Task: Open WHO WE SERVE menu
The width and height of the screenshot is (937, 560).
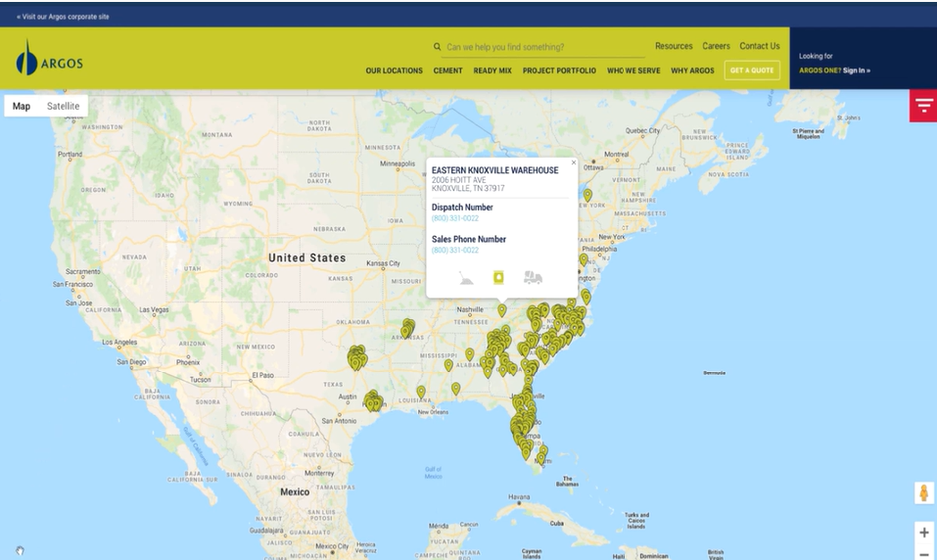Action: 633,70
